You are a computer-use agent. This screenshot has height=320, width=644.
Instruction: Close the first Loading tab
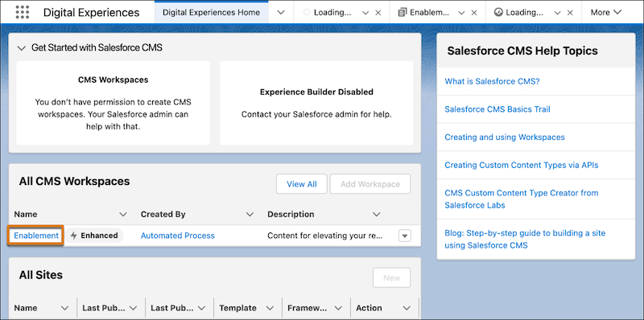pyautogui.click(x=378, y=13)
